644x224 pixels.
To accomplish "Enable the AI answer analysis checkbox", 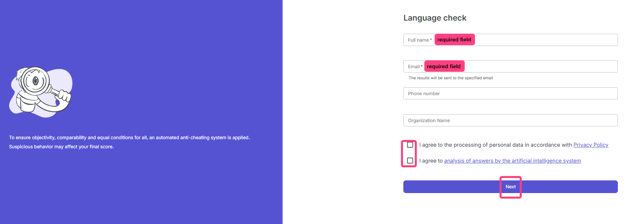I will (410, 161).
